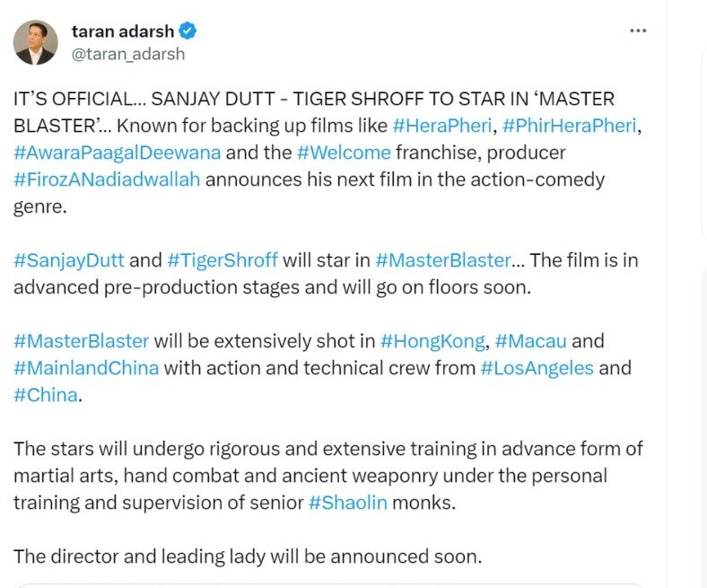Click the #Welcome hashtag

click(344, 153)
